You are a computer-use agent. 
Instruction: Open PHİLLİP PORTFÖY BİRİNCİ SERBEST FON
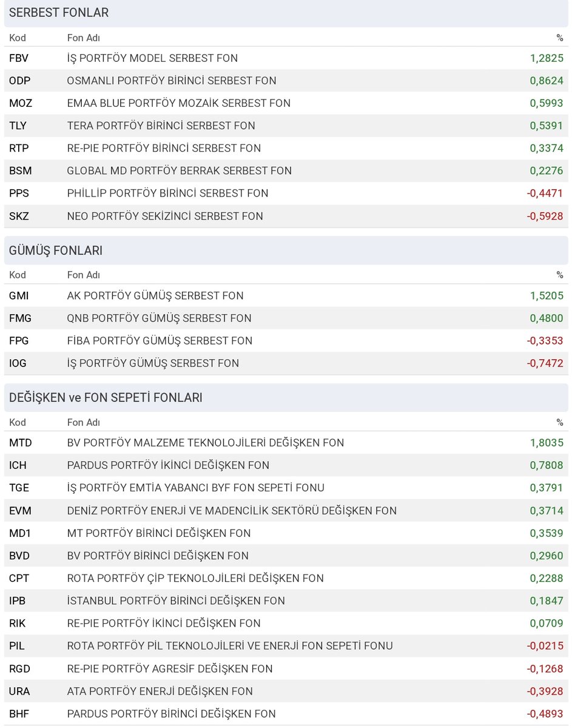167,194
